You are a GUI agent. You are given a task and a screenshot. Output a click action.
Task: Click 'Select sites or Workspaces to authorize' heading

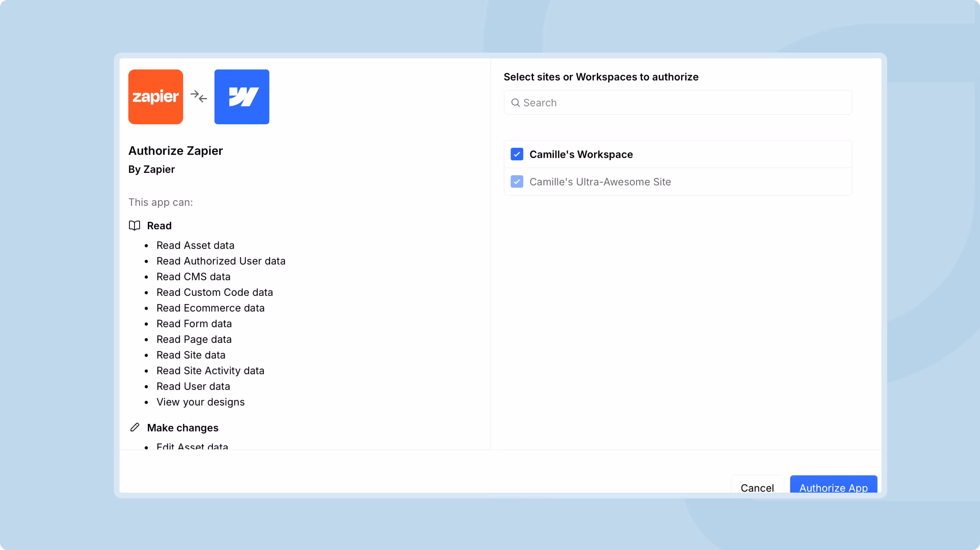[x=601, y=77]
